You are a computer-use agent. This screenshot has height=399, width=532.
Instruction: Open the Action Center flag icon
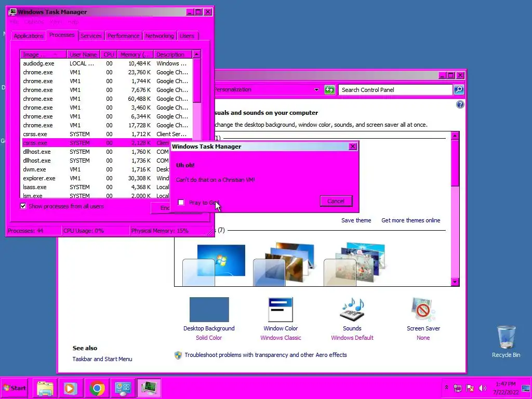click(470, 388)
